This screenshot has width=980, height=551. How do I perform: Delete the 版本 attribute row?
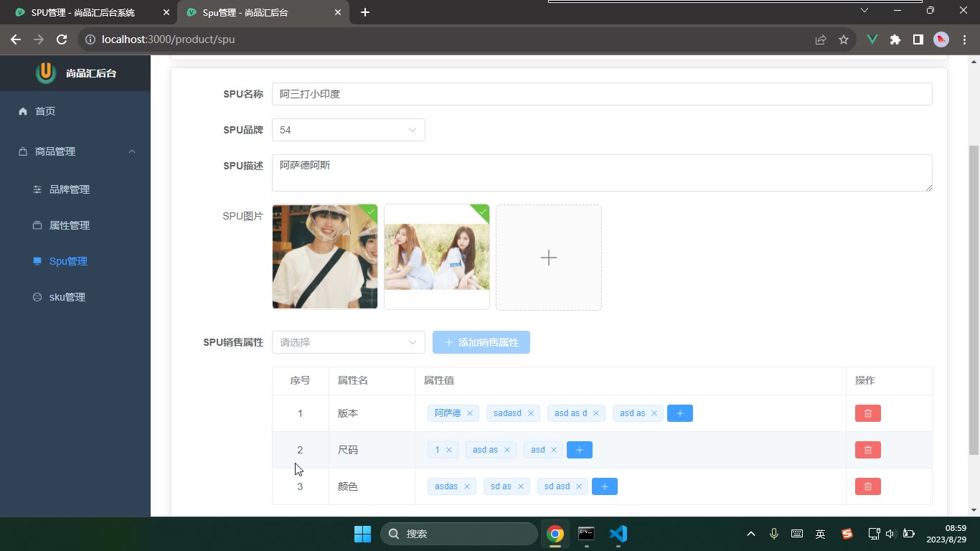point(867,413)
